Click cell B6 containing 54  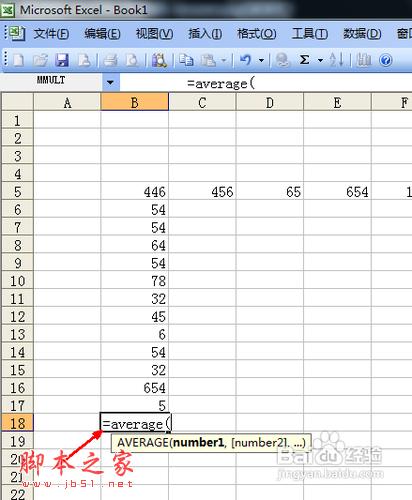pyautogui.click(x=135, y=210)
